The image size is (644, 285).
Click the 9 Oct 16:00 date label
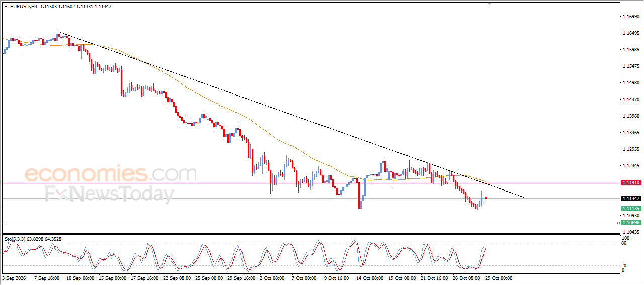click(337, 278)
